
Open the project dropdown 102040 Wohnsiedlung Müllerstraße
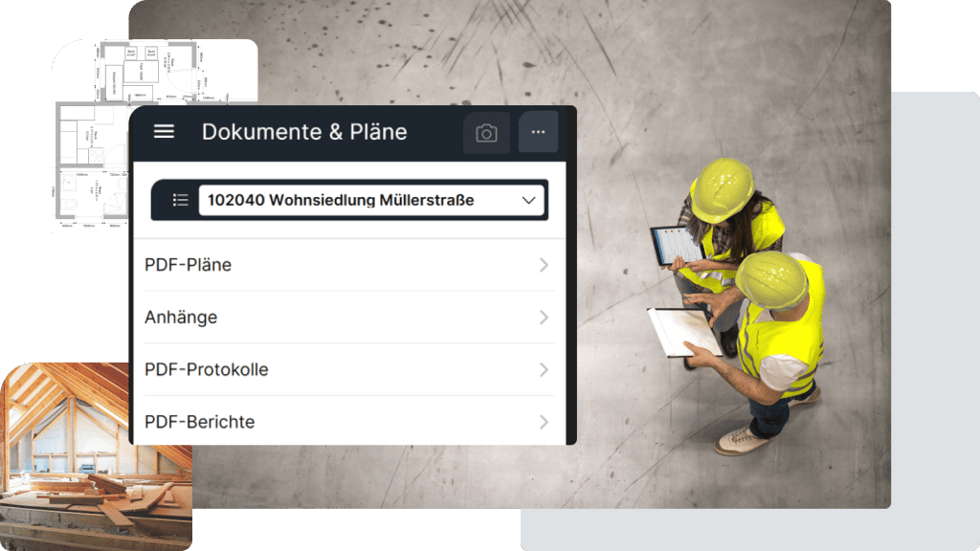(x=368, y=201)
